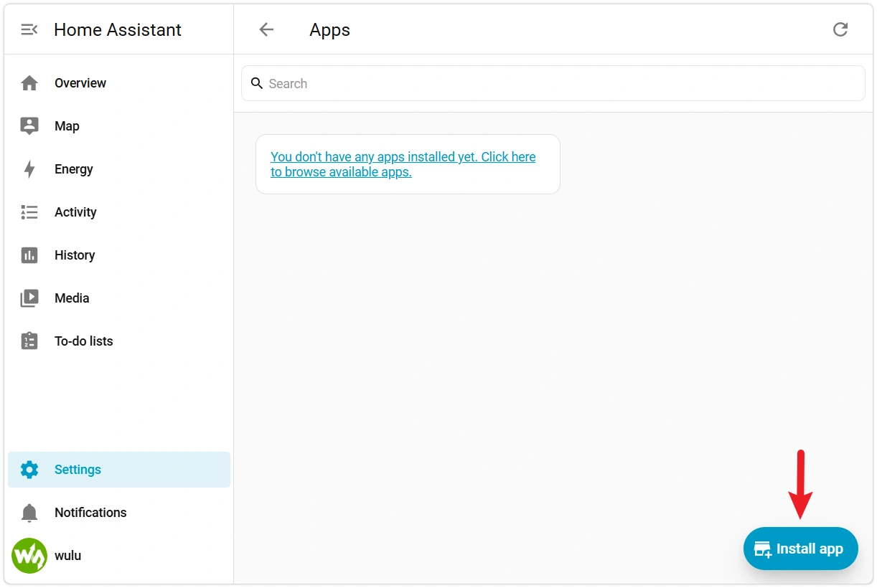The width and height of the screenshot is (877, 588).
Task: Click the Home Assistant title
Action: point(118,29)
